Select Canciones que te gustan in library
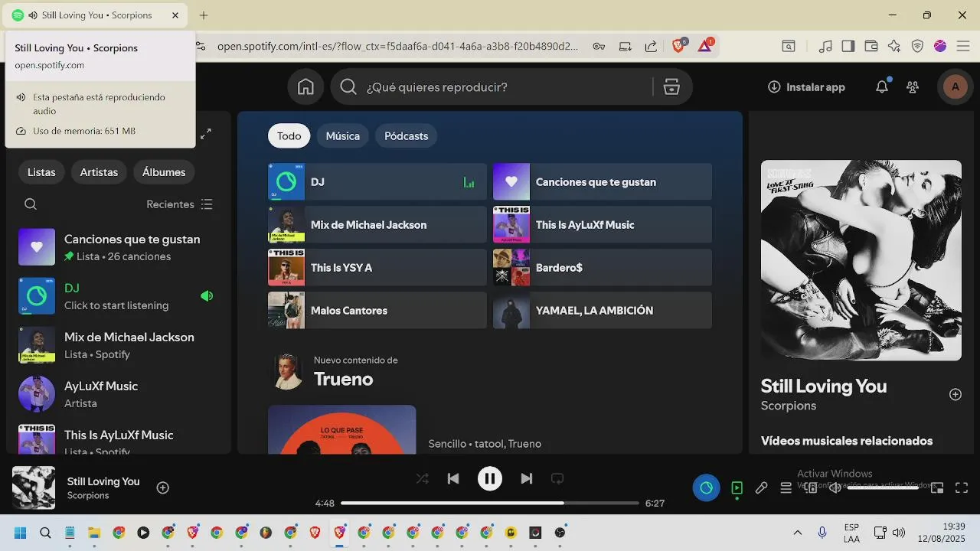 click(x=117, y=247)
